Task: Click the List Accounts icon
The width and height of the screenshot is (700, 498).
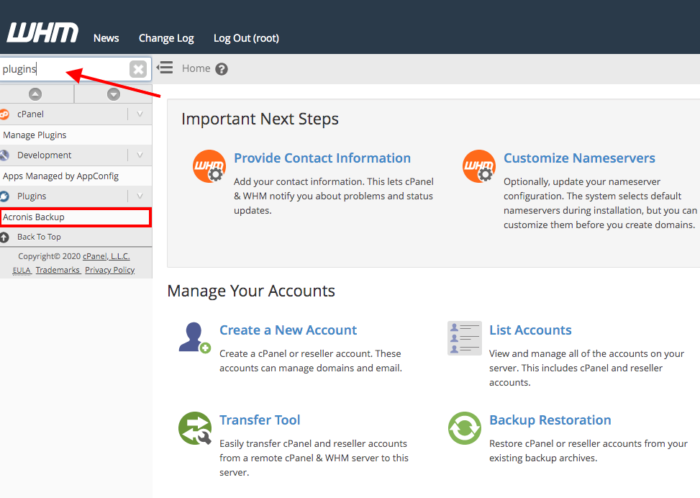Action: coord(464,338)
